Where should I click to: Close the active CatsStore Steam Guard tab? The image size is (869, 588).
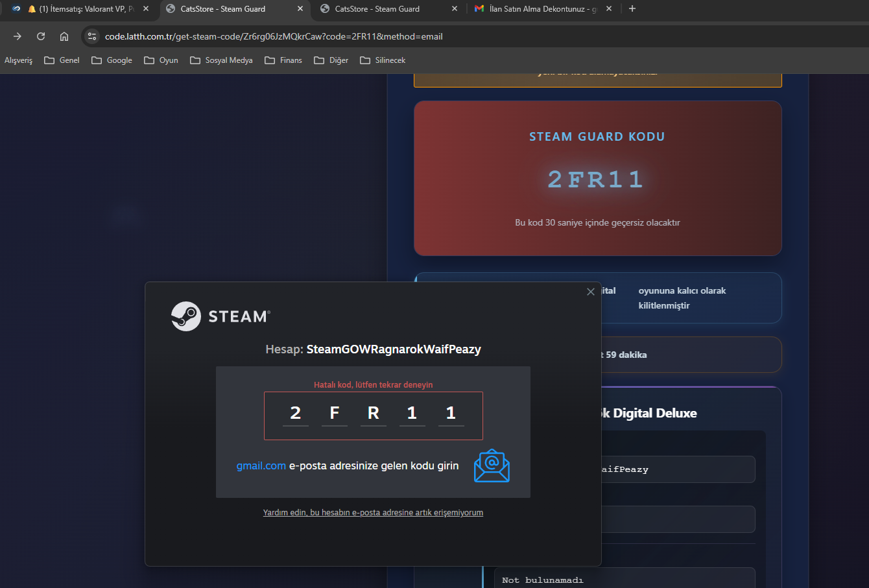pyautogui.click(x=300, y=8)
